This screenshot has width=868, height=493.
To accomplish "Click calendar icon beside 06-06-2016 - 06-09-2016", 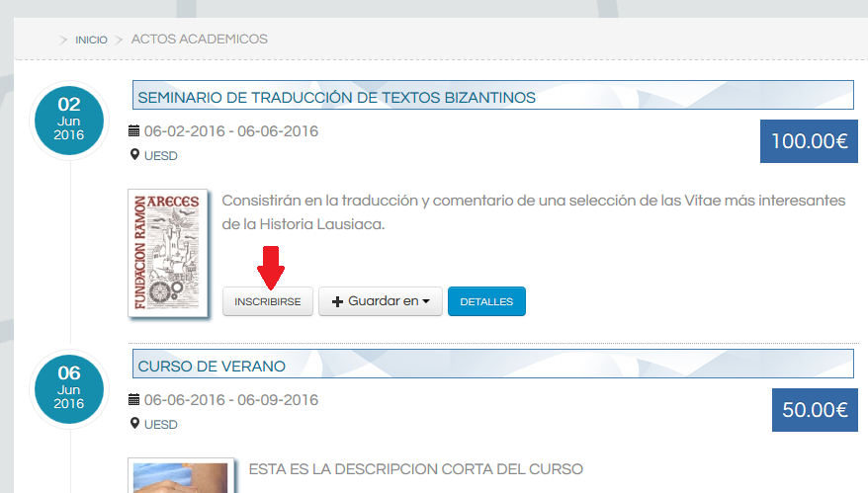I will point(134,399).
